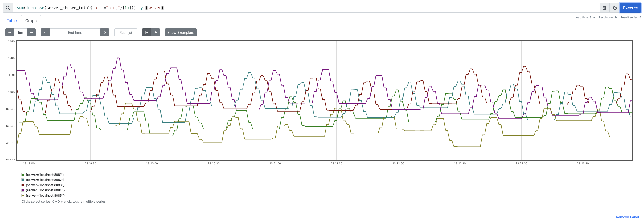Screen dimensions: 644x222
Task: Click the Show Exemplars button
Action: [181, 33]
